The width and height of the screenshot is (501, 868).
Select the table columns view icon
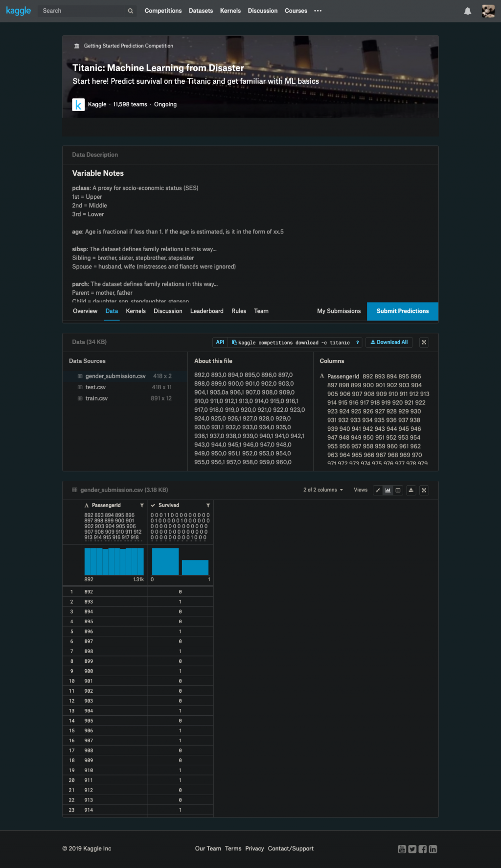pos(398,490)
